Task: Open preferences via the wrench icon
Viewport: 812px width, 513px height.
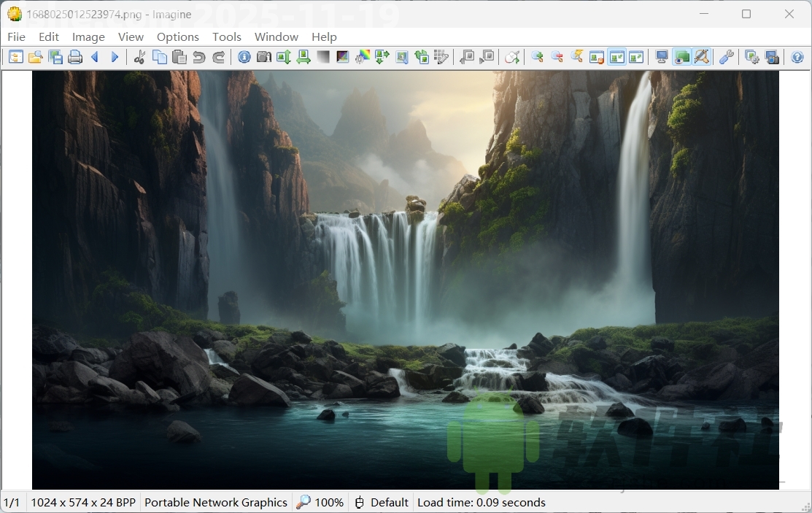Action: pos(725,56)
